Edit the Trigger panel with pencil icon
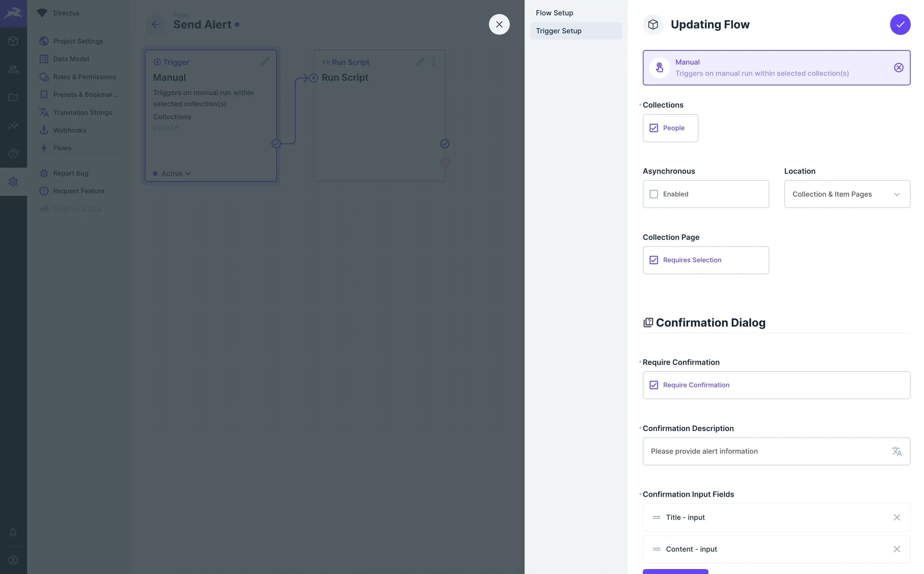This screenshot has width=924, height=574. [265, 62]
